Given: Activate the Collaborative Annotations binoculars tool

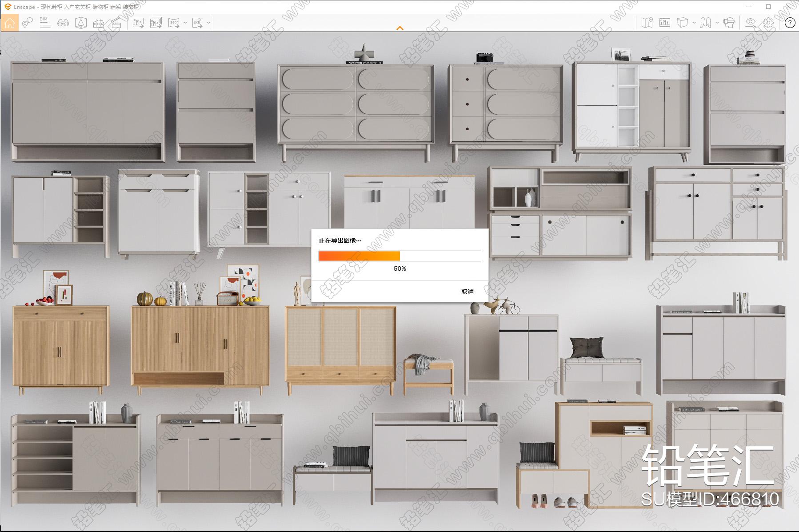Looking at the screenshot, I should pyautogui.click(x=63, y=23).
